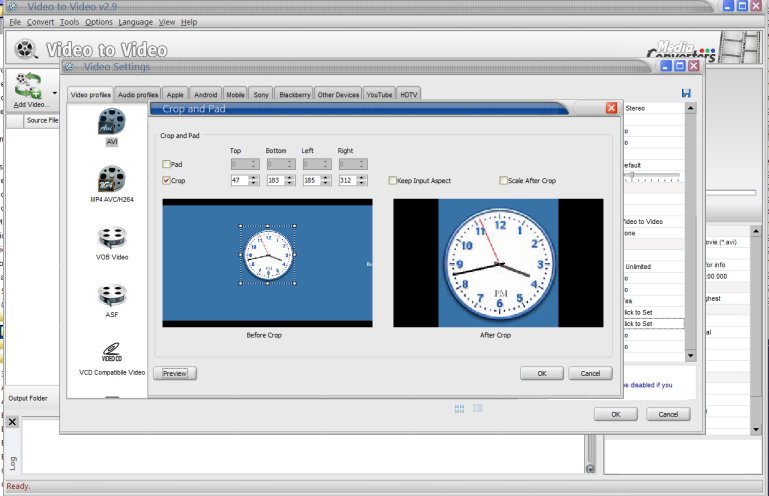Pick the ASF profile icon
The height and width of the screenshot is (496, 769).
[112, 295]
